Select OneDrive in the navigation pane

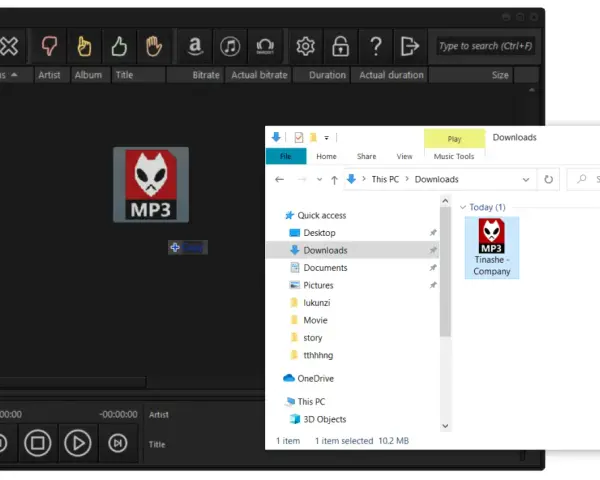coord(315,379)
